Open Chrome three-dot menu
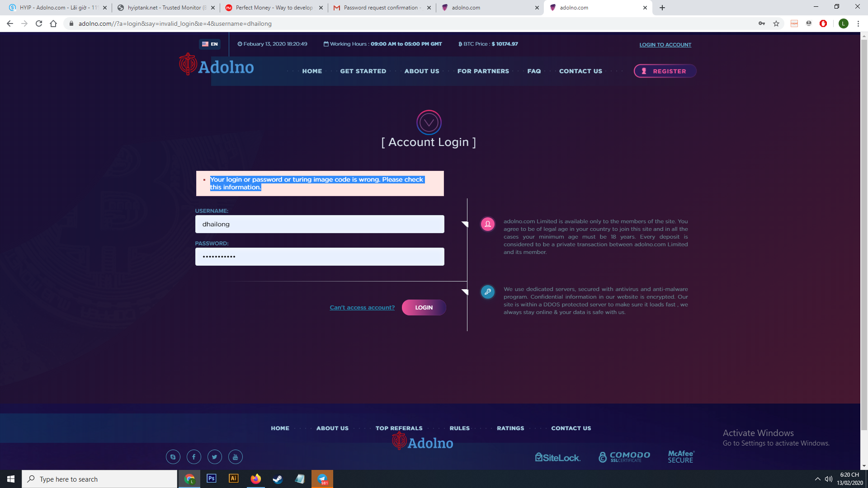 858,23
